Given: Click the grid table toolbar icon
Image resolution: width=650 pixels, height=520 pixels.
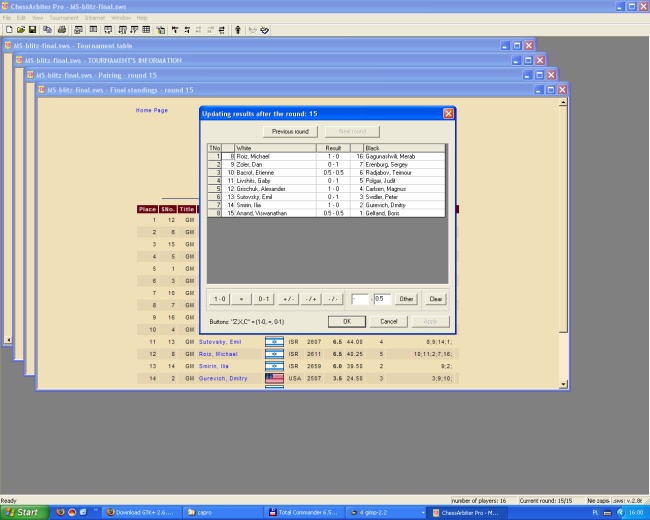Looking at the screenshot, I should click(x=146, y=30).
